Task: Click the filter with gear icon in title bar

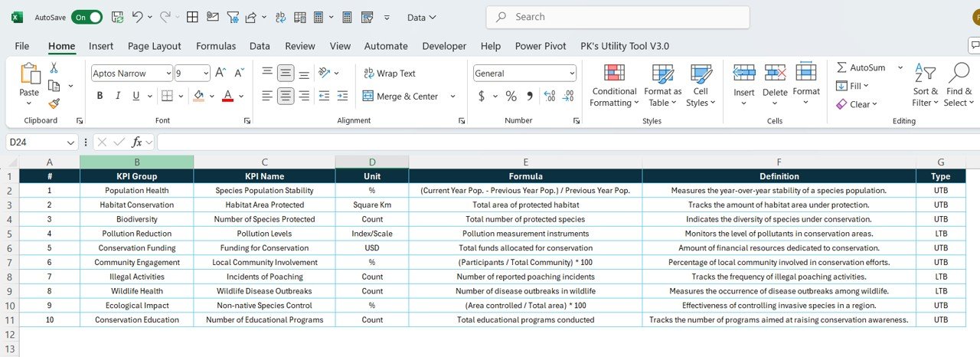Action: pyautogui.click(x=233, y=17)
